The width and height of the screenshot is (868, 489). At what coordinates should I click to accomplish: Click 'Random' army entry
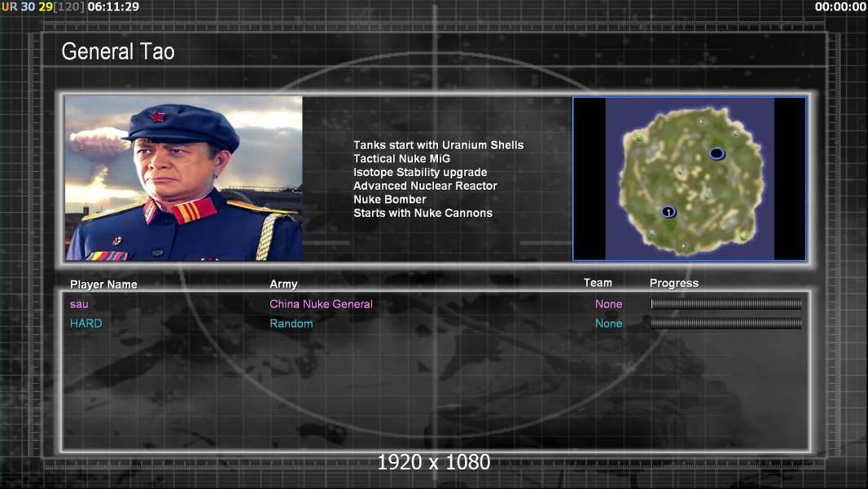[x=292, y=324]
